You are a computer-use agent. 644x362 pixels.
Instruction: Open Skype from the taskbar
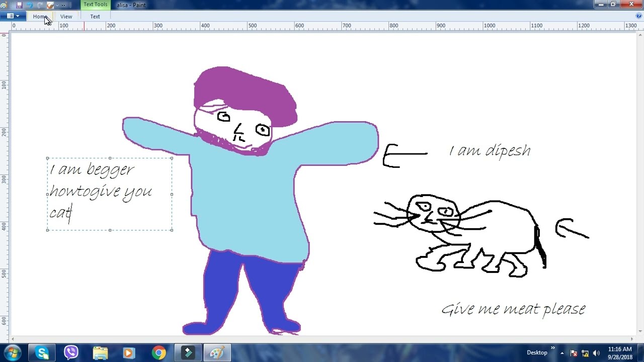42,353
